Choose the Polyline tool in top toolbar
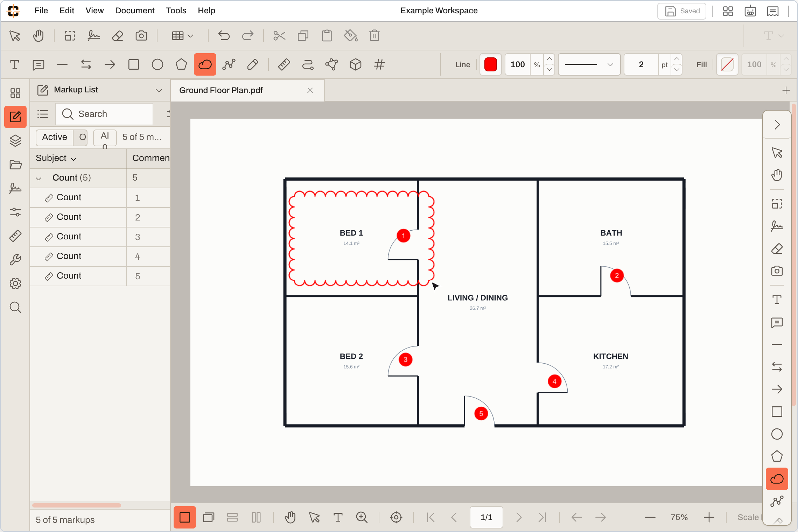The image size is (798, 532). point(229,64)
